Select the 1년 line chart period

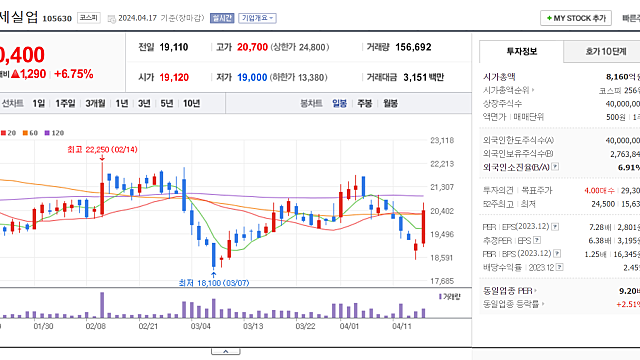(122, 104)
